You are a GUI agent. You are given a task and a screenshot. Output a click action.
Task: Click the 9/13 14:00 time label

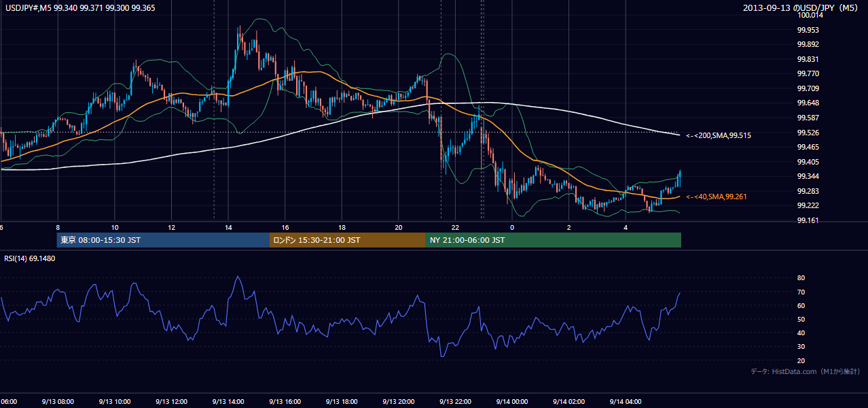[228, 402]
